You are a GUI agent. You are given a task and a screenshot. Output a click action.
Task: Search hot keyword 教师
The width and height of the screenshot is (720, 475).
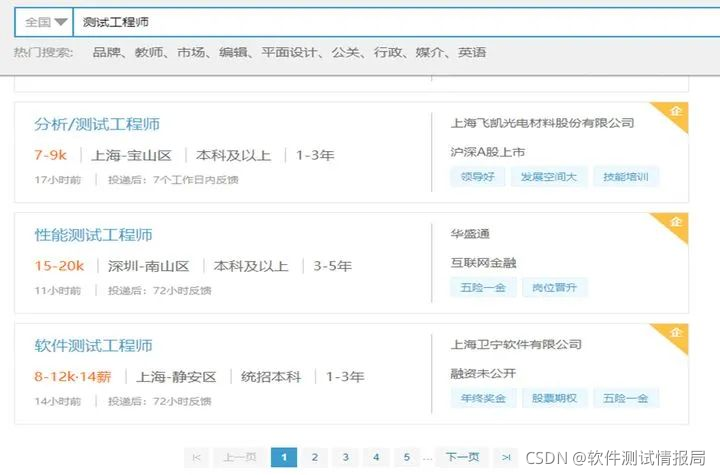[x=149, y=52]
